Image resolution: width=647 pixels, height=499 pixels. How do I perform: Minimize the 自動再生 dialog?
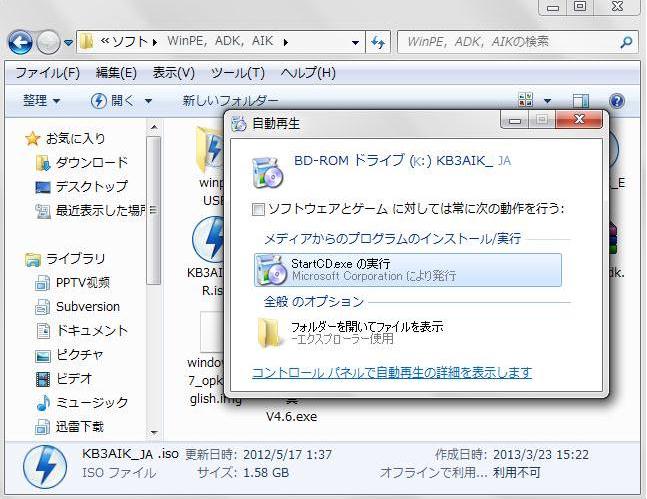click(x=515, y=120)
